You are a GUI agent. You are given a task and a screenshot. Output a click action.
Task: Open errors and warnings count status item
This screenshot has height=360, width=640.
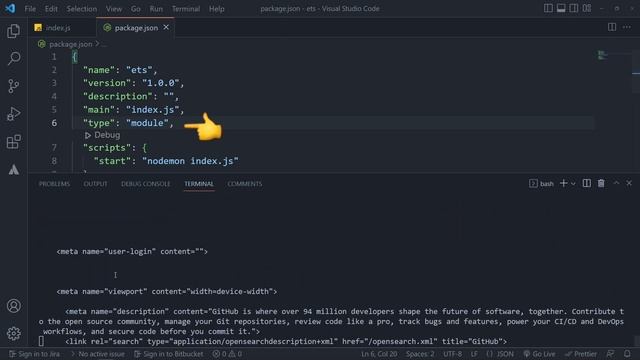[x=227, y=354]
